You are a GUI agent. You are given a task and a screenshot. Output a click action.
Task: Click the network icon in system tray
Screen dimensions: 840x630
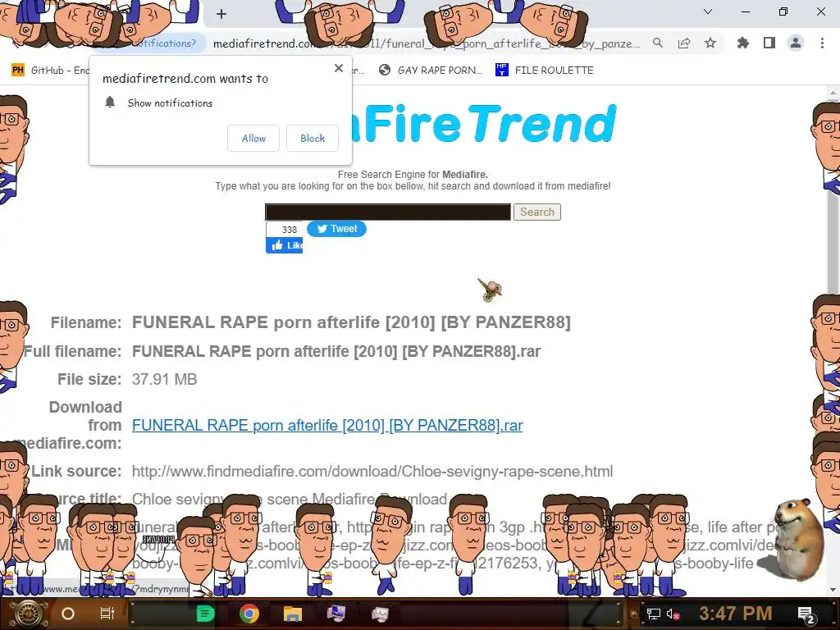tap(653, 614)
